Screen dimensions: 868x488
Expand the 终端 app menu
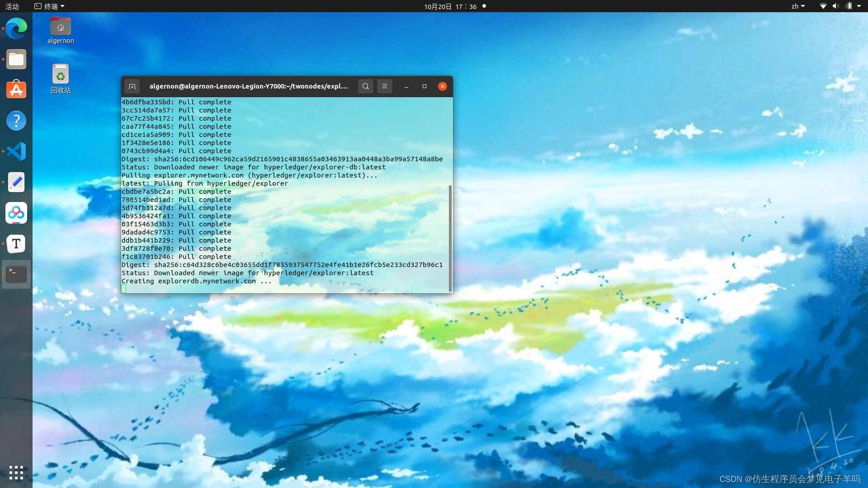pos(50,6)
